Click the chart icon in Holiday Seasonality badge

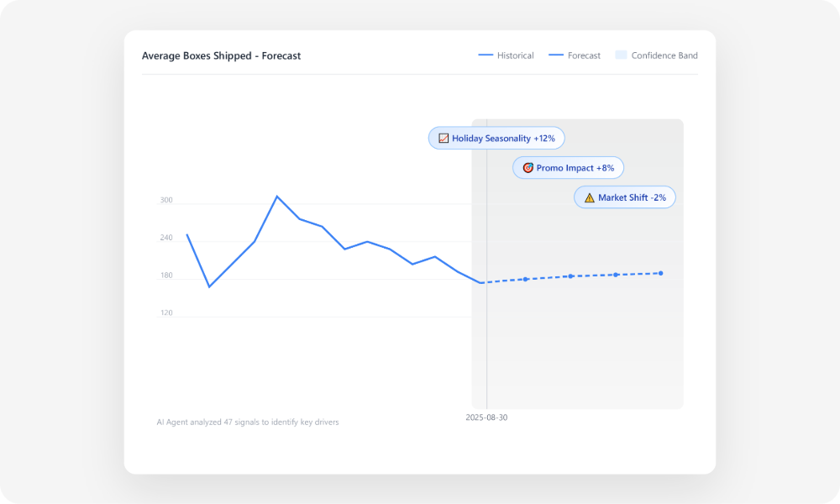444,139
